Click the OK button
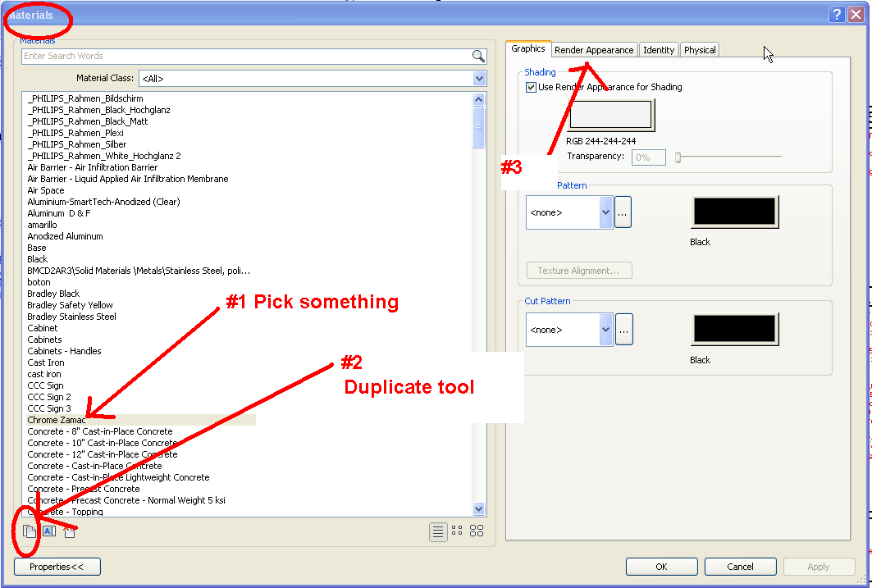The image size is (872, 588). point(662,567)
